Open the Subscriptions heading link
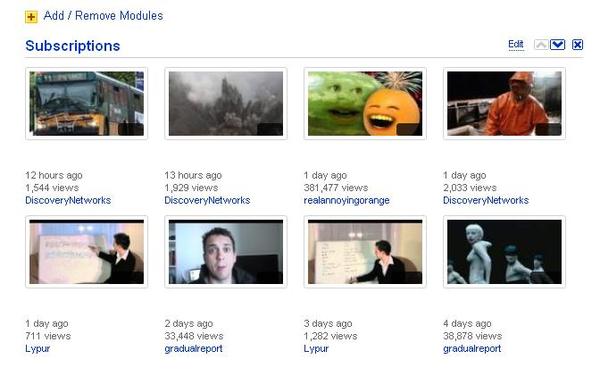 [73, 46]
